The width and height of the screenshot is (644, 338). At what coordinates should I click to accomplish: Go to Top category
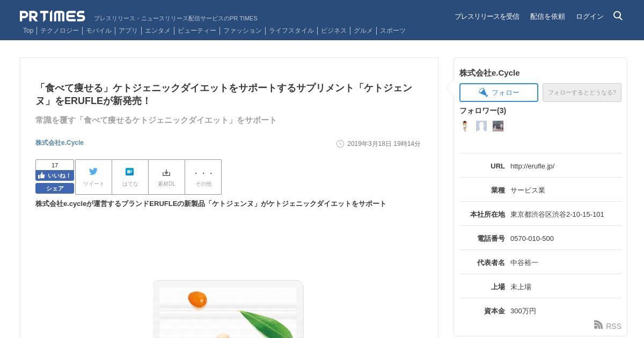coord(28,31)
